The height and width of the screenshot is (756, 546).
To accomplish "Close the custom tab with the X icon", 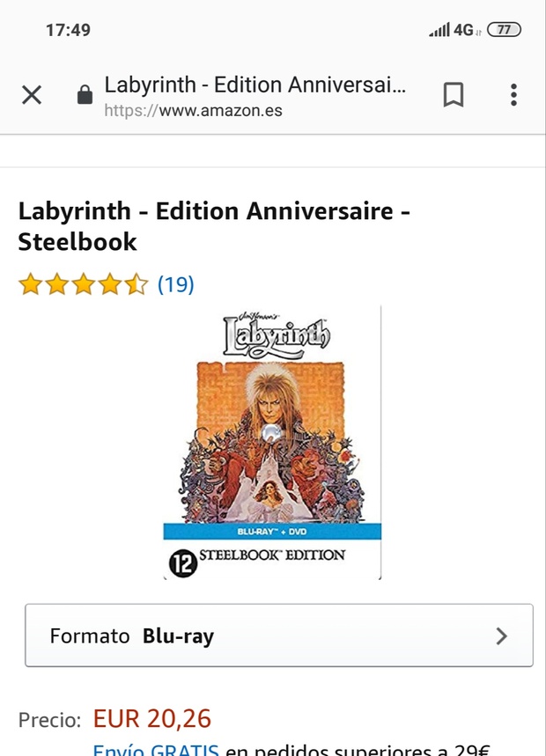I will (x=32, y=95).
